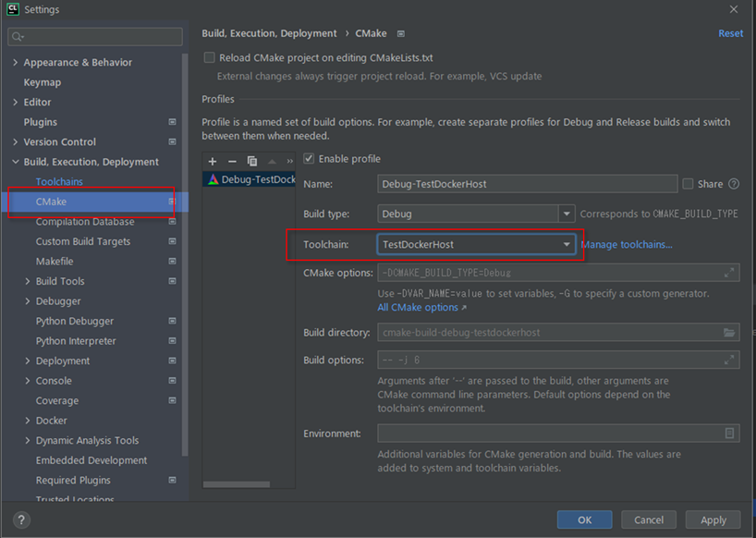The image size is (756, 538).
Task: Move profile up with arrow icon
Action: tap(272, 162)
